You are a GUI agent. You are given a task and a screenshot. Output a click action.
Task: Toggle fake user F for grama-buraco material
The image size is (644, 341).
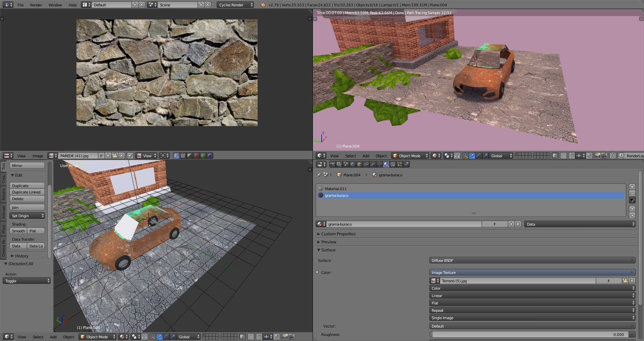[x=494, y=224]
